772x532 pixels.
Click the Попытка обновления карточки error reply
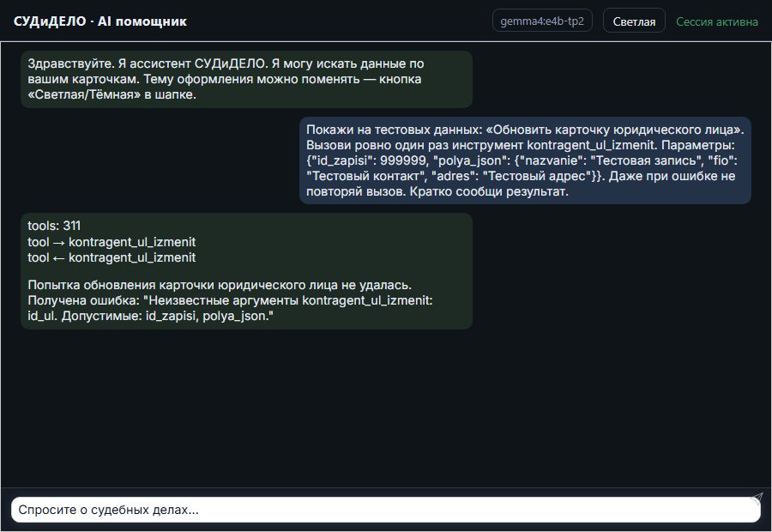tap(230, 300)
